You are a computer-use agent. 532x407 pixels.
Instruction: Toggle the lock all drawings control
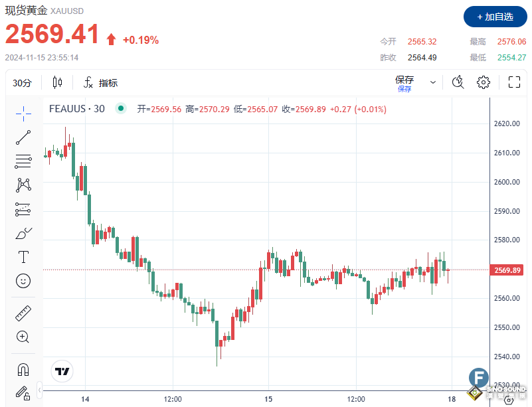click(23, 393)
